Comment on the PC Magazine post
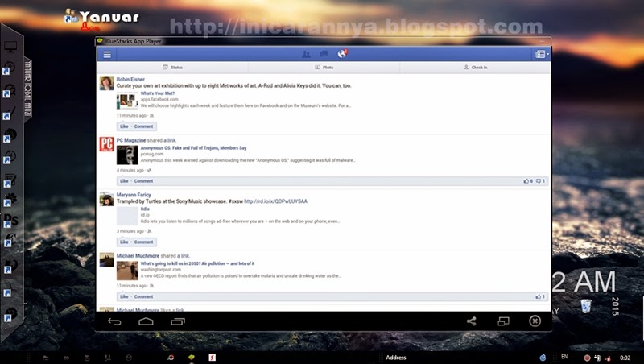 click(143, 181)
